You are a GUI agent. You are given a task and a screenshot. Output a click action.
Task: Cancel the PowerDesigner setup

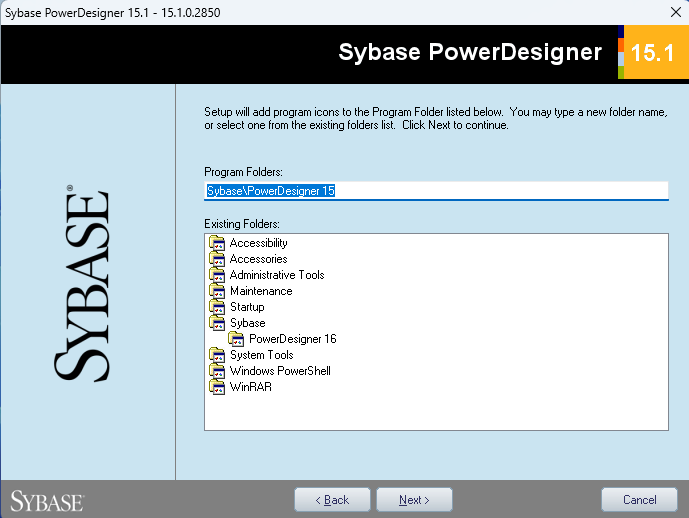639,500
